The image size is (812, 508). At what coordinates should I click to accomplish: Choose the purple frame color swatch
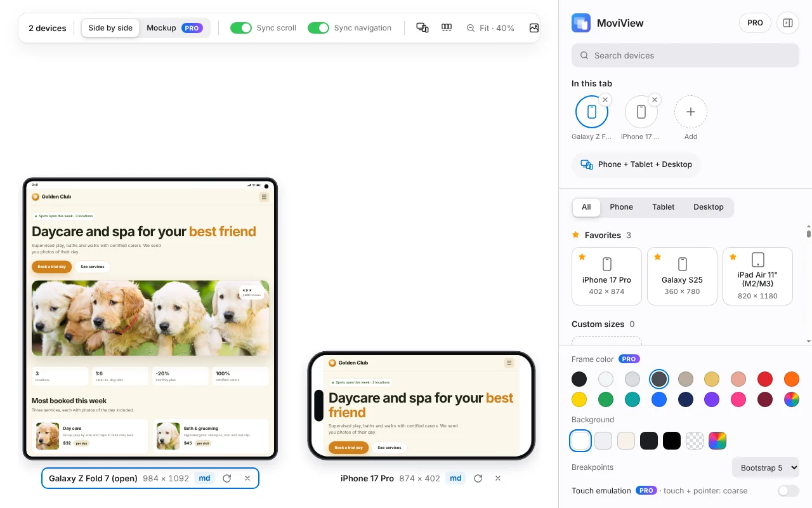pyautogui.click(x=712, y=399)
